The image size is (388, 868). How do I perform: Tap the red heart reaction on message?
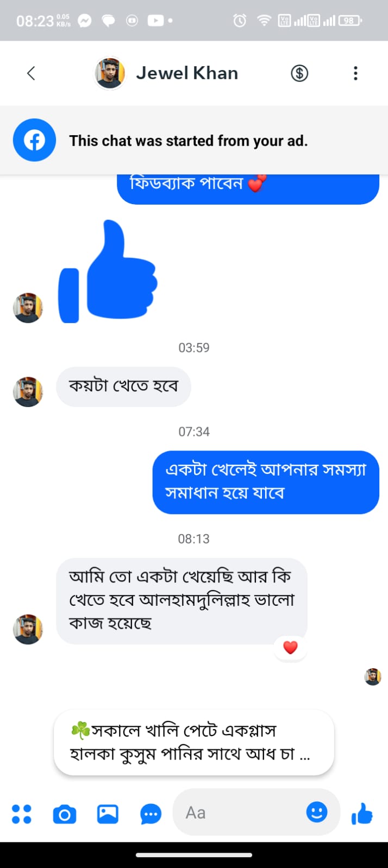click(291, 647)
